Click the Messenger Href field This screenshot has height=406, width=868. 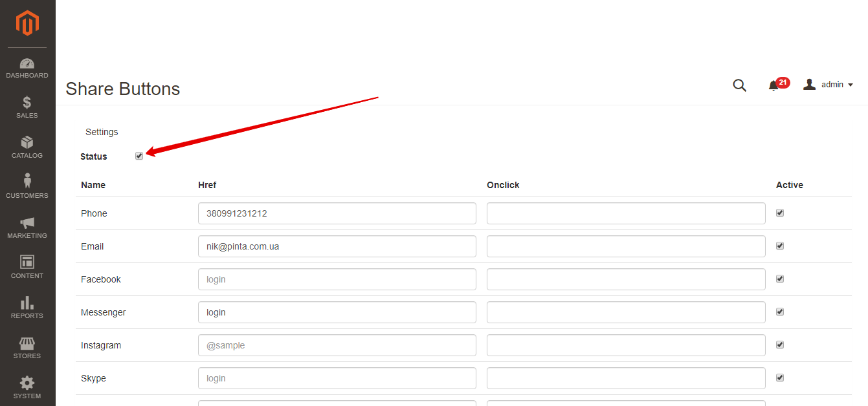[337, 312]
